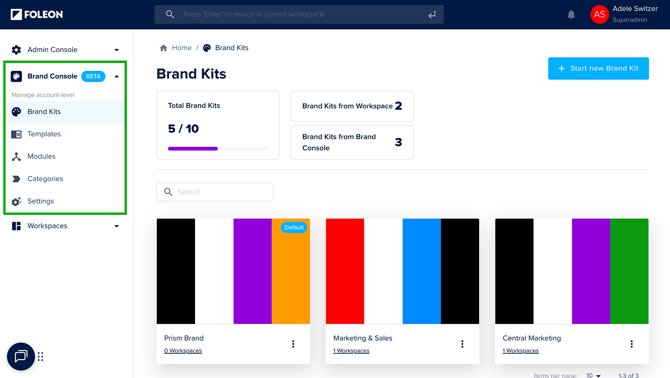Focus the top workspace search field

click(x=299, y=15)
